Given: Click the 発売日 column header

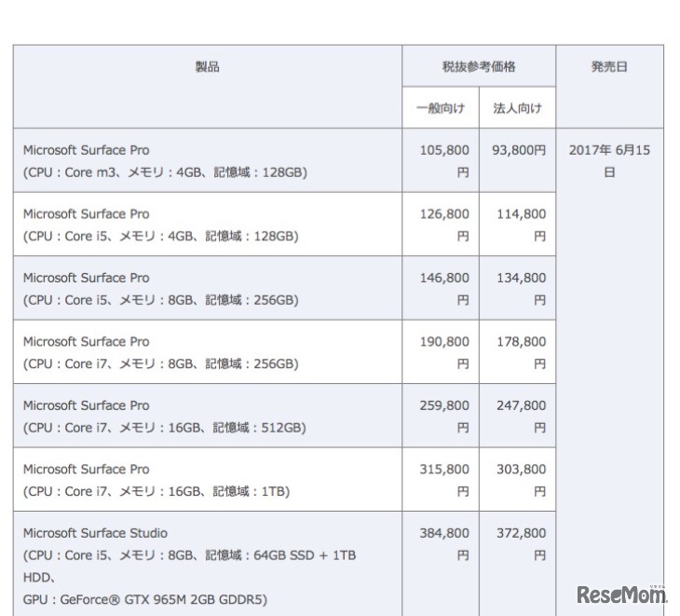Looking at the screenshot, I should 609,67.
